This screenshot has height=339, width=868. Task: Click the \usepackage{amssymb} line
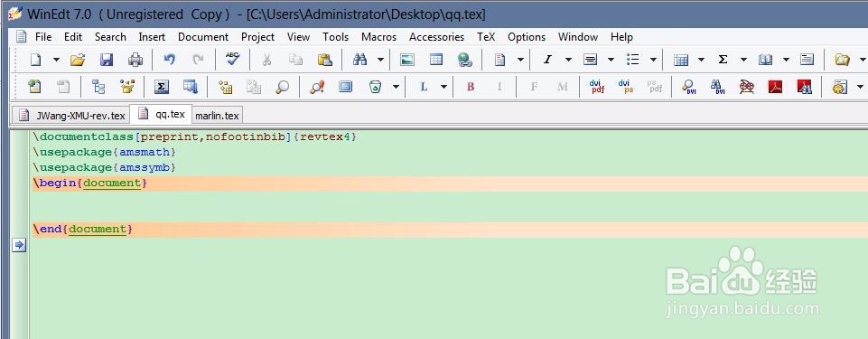point(105,167)
